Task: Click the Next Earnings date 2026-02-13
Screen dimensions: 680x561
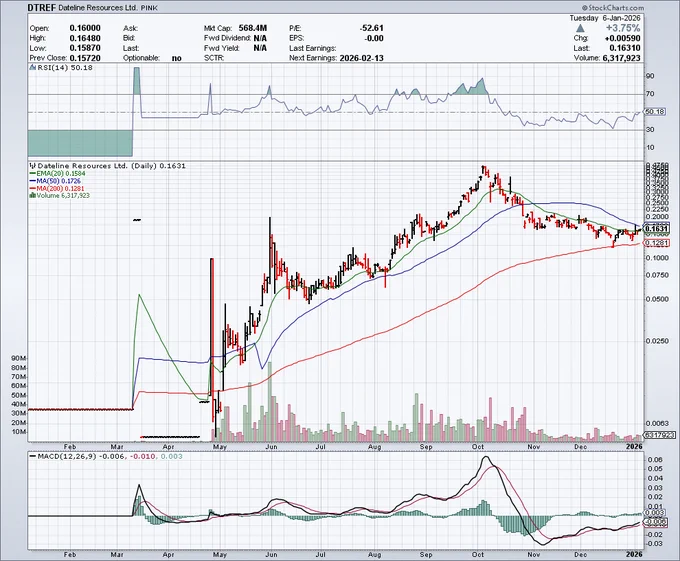Action: [x=361, y=58]
